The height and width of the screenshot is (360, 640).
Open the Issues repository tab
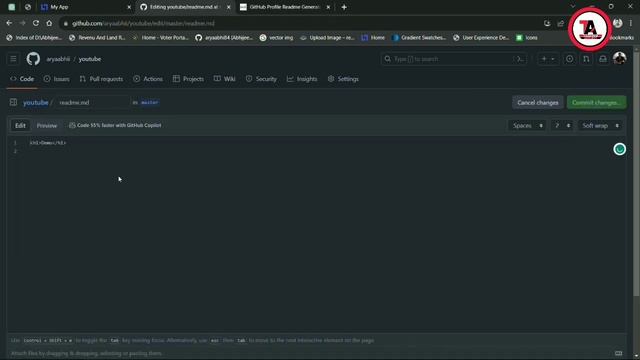[x=56, y=79]
